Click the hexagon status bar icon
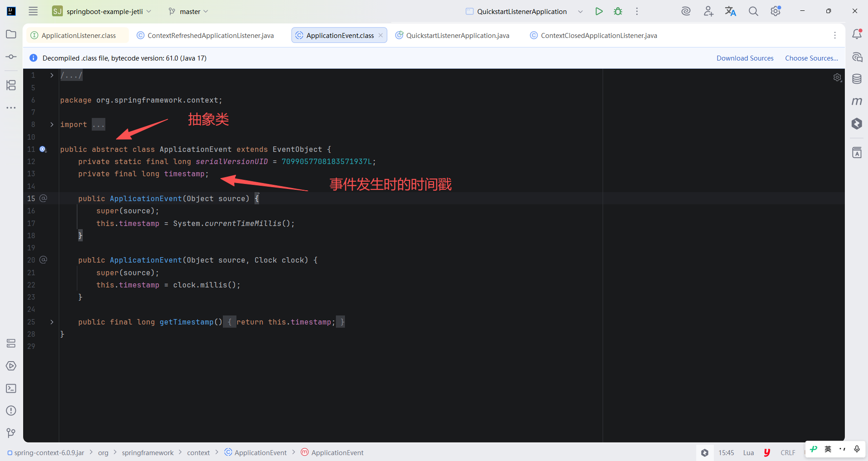Viewport: 868px width, 461px height. point(705,452)
